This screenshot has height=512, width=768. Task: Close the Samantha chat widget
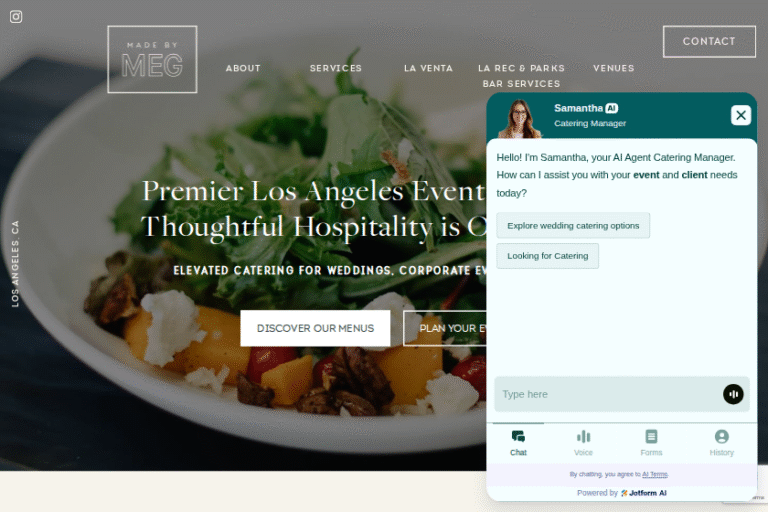click(741, 115)
